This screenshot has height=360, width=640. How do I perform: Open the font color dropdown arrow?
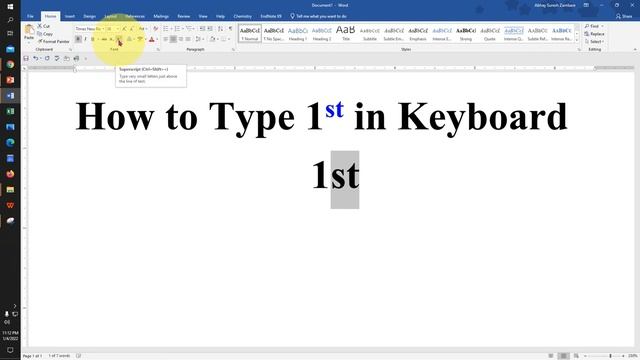point(157,39)
